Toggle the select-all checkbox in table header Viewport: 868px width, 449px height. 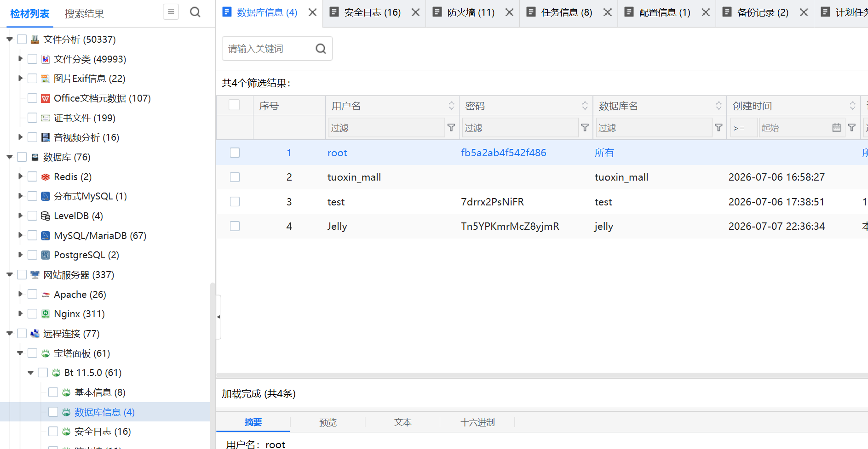(234, 105)
